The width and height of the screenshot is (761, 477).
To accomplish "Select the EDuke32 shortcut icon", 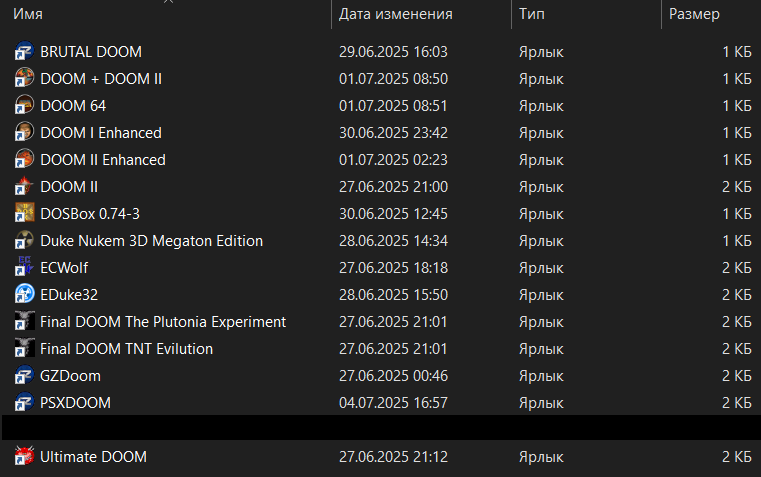I will point(25,295).
